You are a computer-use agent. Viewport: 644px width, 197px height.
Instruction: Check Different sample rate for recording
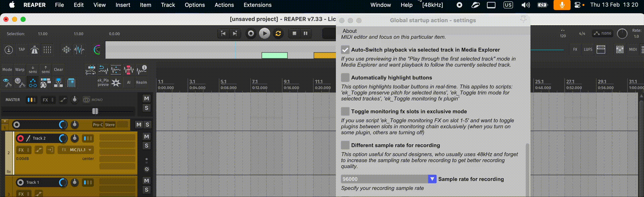point(345,145)
